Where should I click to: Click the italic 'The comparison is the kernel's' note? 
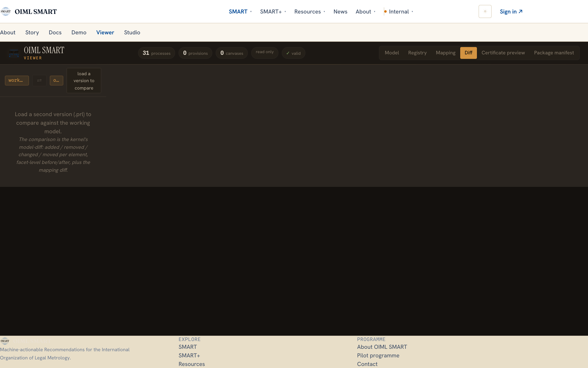[53, 155]
